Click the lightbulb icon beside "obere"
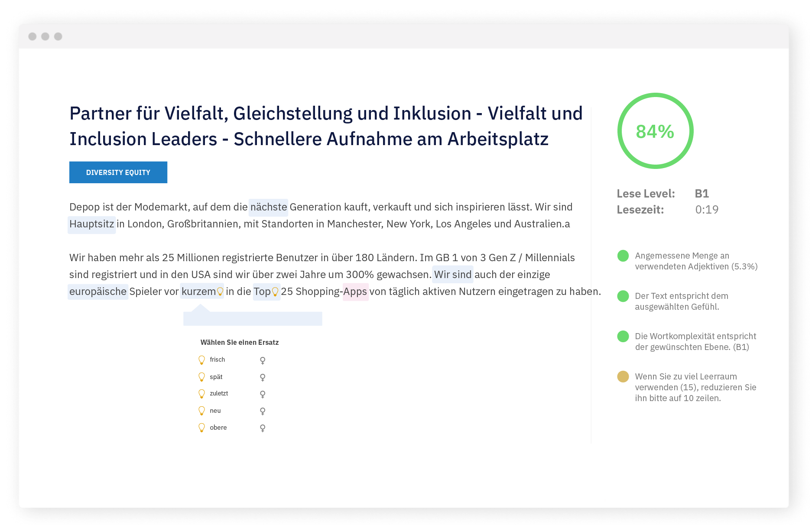The height and width of the screenshot is (525, 812). point(201,428)
